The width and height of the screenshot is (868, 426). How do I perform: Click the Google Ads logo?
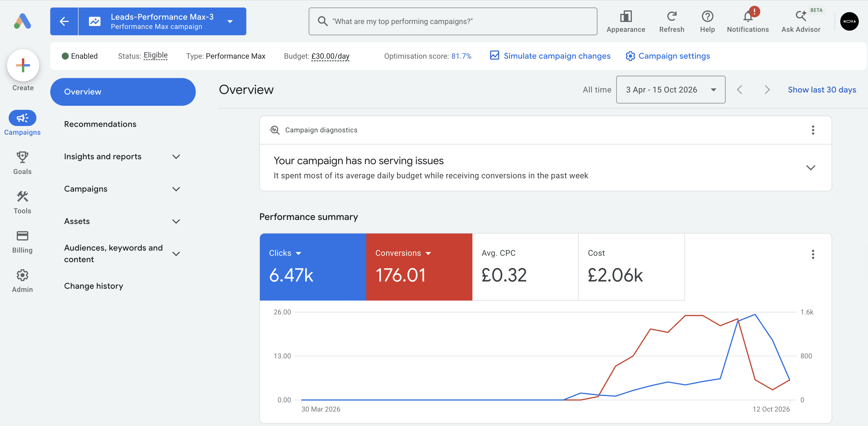(x=23, y=21)
